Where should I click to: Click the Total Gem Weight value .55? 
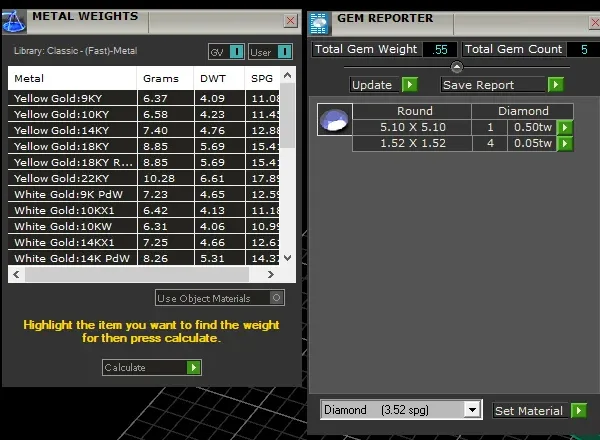tap(440, 49)
